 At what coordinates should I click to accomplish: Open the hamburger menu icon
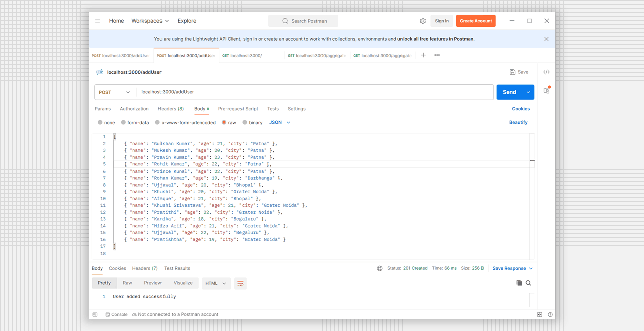(97, 21)
